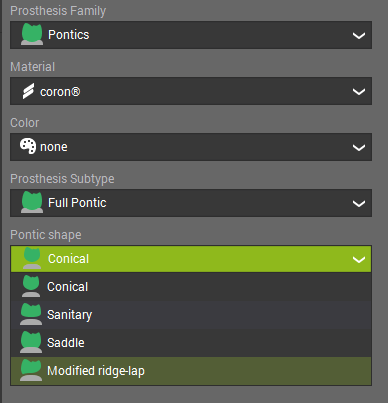Click the coron material logo icon
The image size is (388, 403).
[x=28, y=91]
